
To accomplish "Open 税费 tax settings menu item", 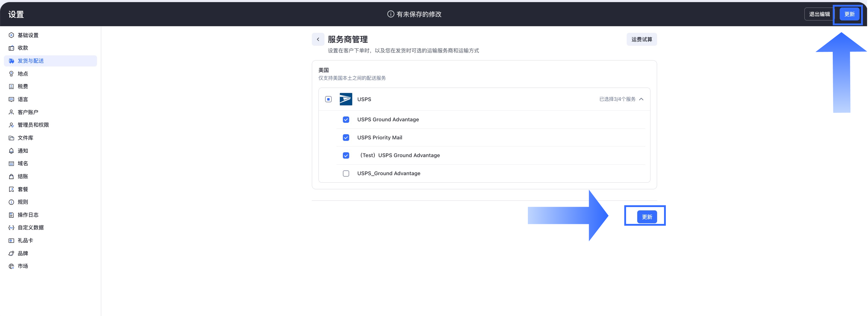I will (x=23, y=86).
